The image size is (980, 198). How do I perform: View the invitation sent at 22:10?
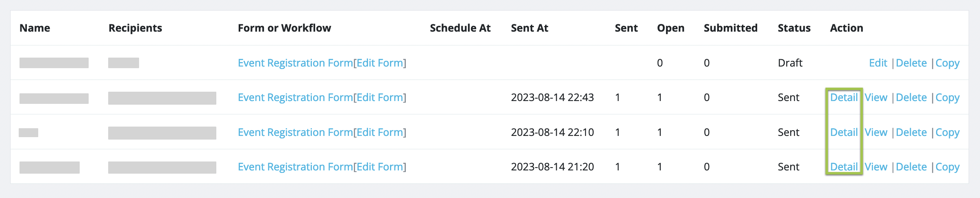tap(875, 132)
